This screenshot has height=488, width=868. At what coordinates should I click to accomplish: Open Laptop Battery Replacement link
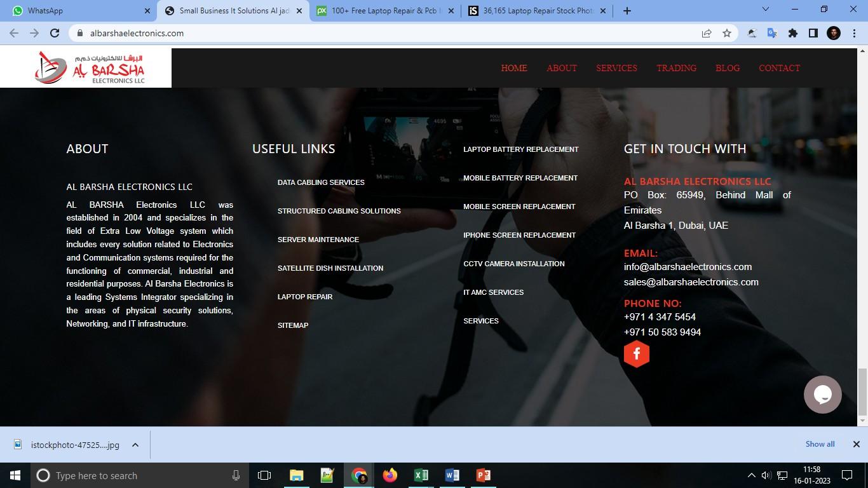point(521,149)
